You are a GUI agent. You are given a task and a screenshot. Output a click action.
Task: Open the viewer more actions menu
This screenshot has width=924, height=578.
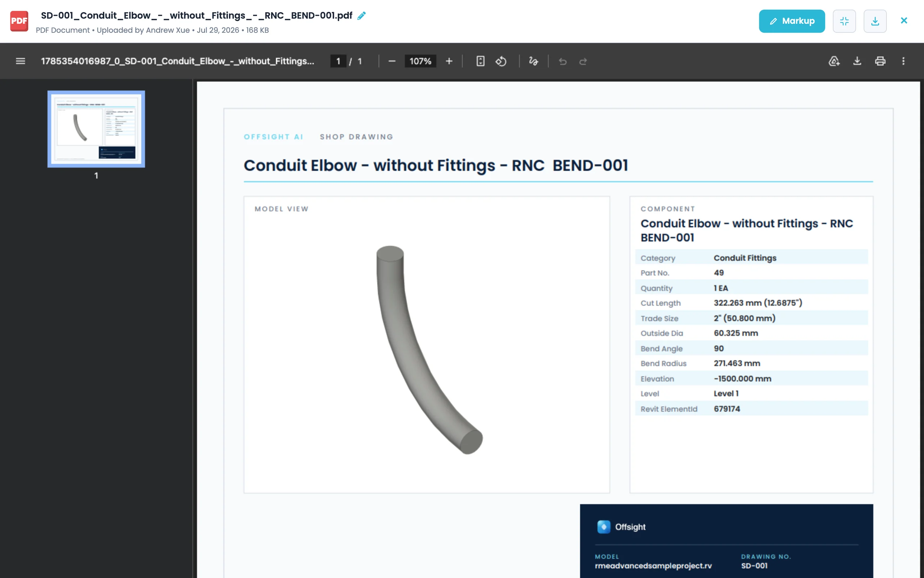(903, 61)
